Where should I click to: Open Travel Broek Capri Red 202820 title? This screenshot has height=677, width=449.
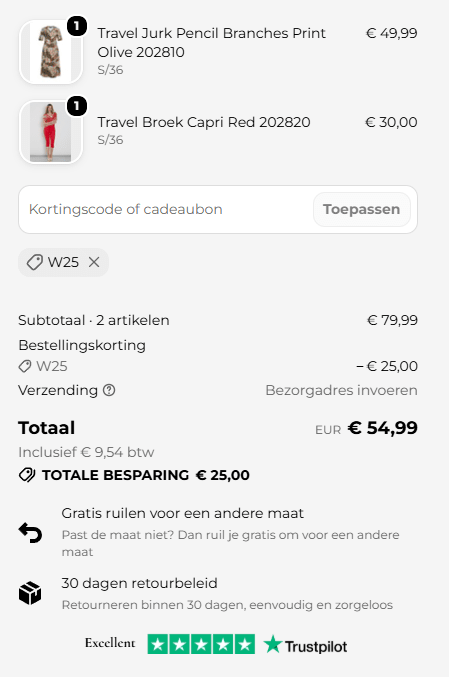204,122
